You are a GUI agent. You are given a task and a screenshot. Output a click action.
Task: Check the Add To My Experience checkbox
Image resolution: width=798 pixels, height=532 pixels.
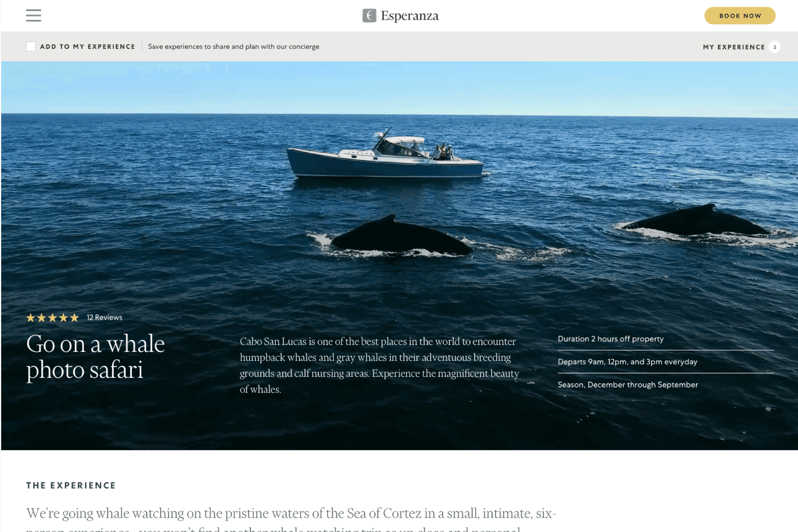coord(31,46)
